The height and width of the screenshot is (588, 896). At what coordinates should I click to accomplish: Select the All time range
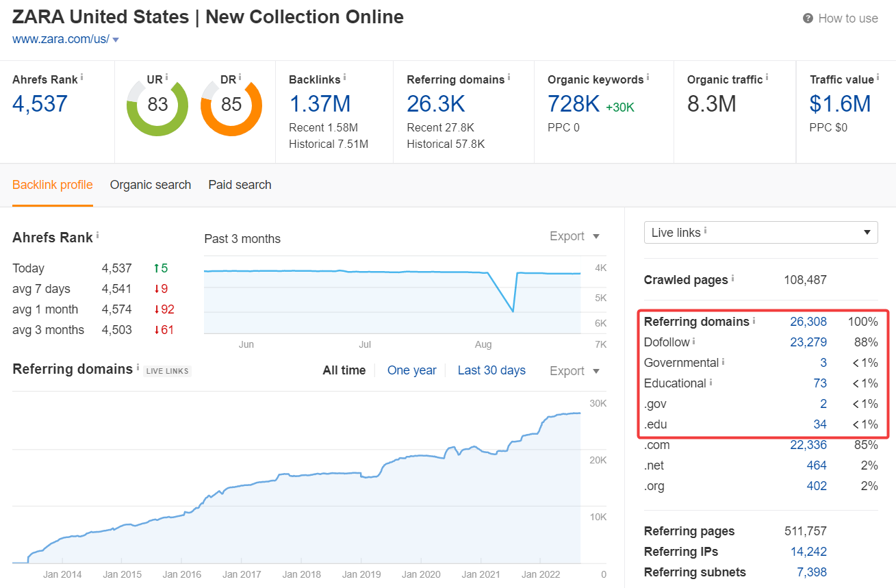(x=344, y=370)
